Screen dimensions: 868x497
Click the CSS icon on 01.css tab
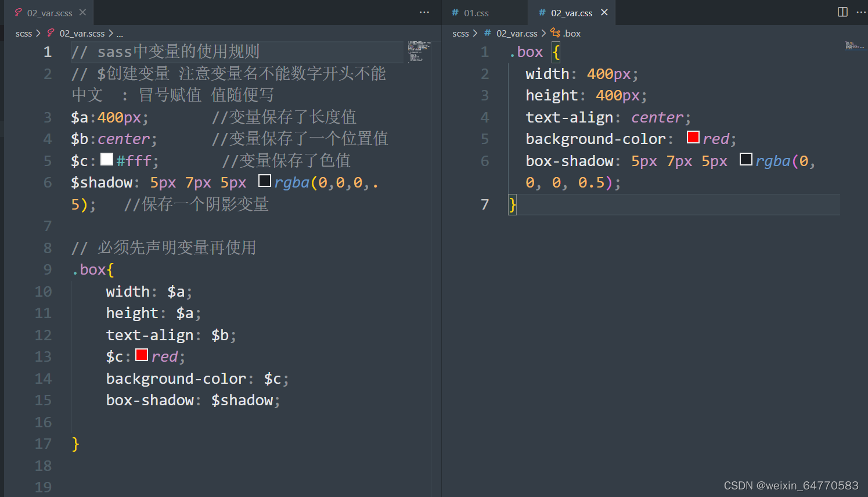(x=455, y=12)
